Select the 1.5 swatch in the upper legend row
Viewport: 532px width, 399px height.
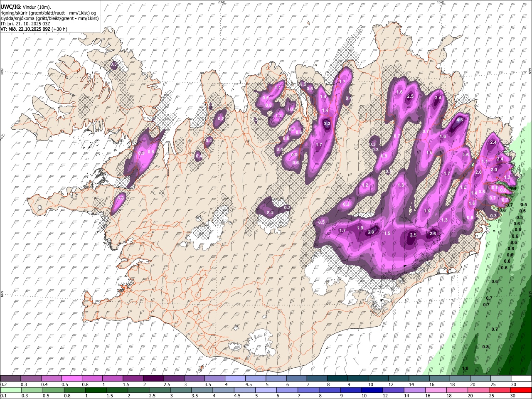133,378
